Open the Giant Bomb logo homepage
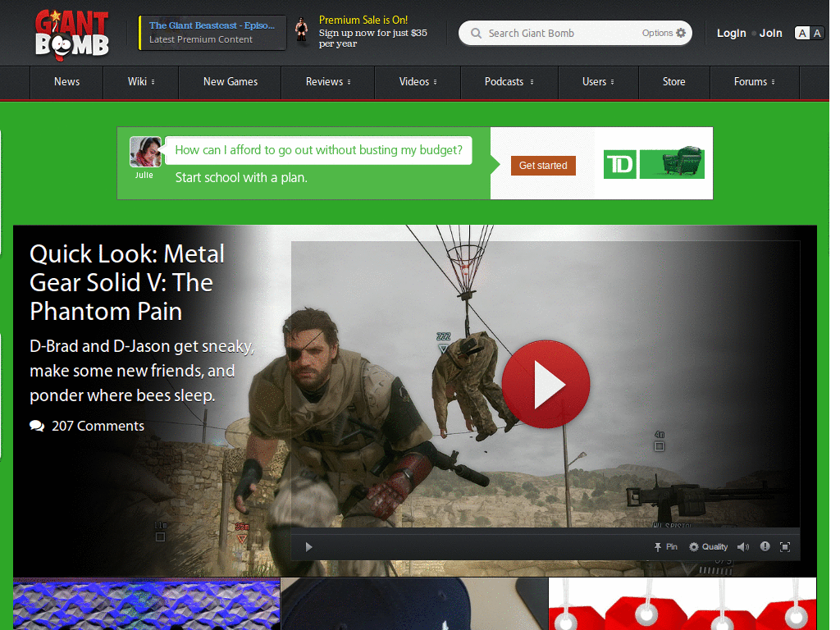The height and width of the screenshot is (630, 840). pyautogui.click(x=72, y=33)
